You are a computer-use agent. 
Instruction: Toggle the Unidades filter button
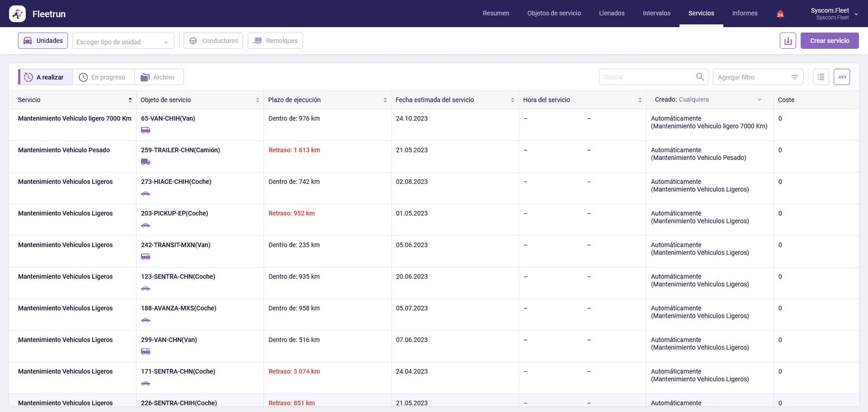43,41
